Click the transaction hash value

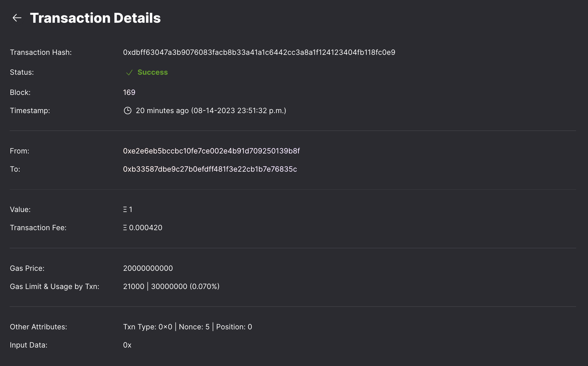click(259, 52)
